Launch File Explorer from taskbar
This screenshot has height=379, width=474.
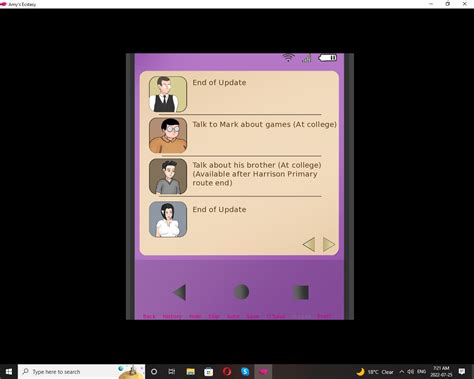190,371
